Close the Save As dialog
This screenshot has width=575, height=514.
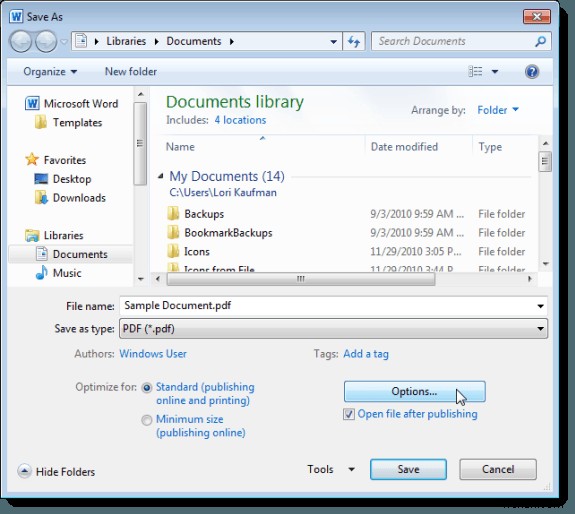536,16
